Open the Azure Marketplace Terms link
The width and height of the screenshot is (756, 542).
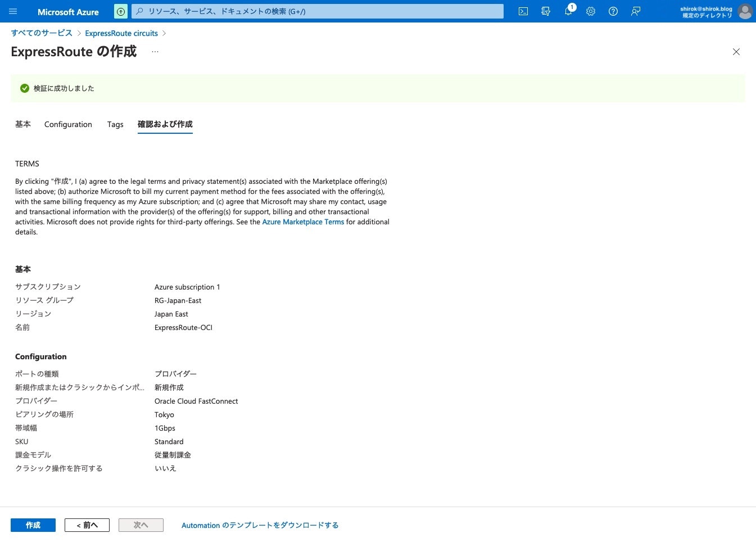[x=303, y=222]
